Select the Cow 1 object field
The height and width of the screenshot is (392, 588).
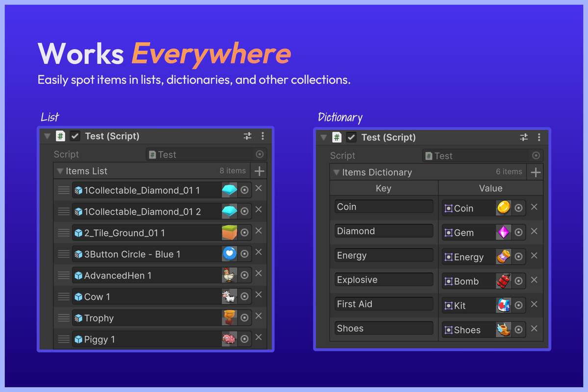162,296
